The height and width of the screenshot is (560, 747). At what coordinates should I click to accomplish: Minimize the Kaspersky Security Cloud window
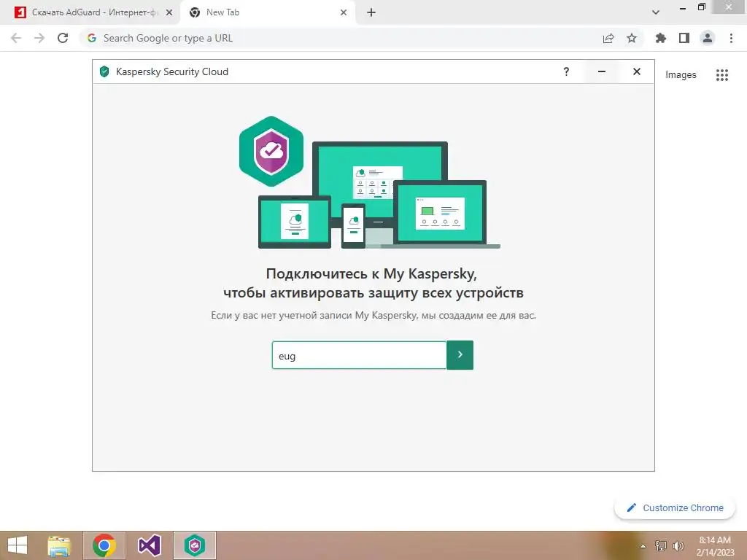(602, 71)
